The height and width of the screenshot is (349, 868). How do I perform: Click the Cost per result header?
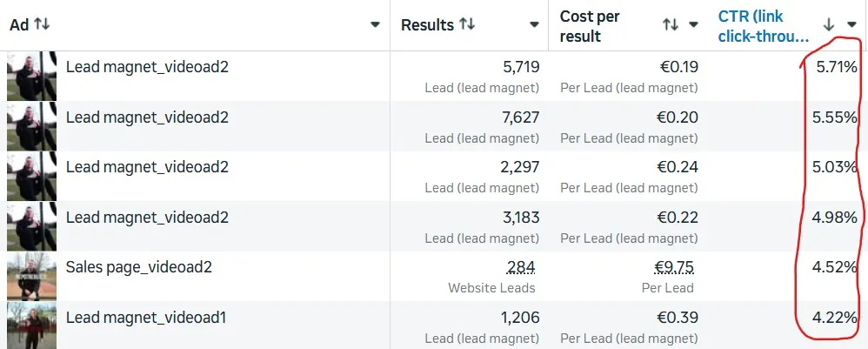pos(590,26)
